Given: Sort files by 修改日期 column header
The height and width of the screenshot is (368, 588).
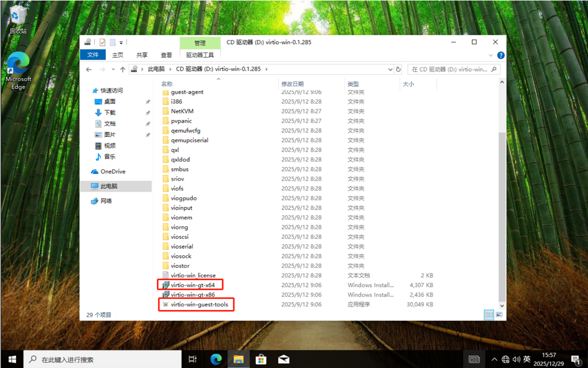Looking at the screenshot, I should point(292,84).
